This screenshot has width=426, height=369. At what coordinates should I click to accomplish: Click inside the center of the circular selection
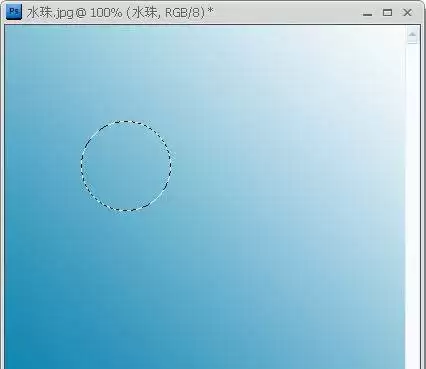[x=126, y=166]
